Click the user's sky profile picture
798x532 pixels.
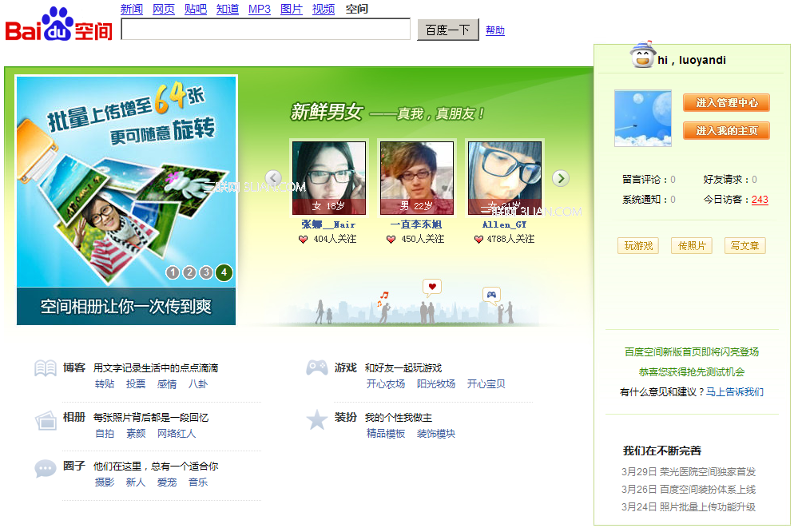tap(643, 118)
